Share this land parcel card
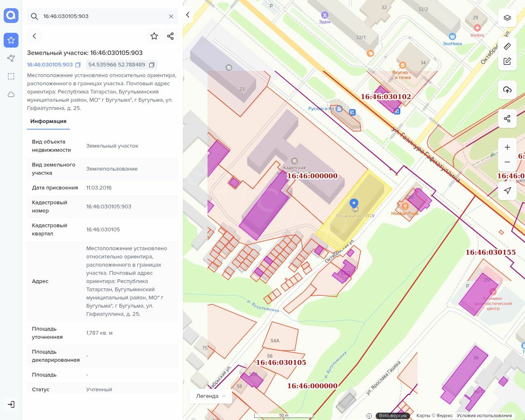Image resolution: width=525 pixels, height=420 pixels. pos(171,36)
